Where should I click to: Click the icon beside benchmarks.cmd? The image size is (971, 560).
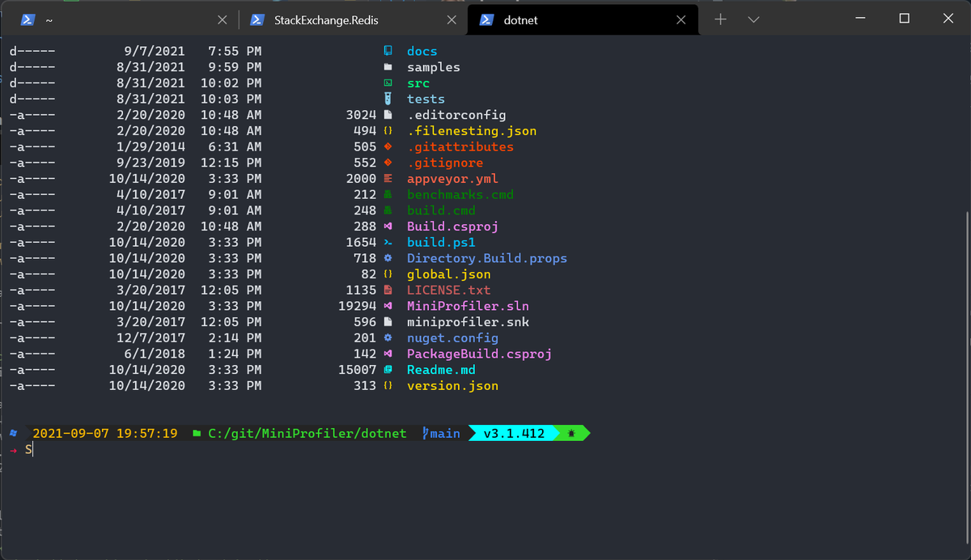(x=388, y=194)
